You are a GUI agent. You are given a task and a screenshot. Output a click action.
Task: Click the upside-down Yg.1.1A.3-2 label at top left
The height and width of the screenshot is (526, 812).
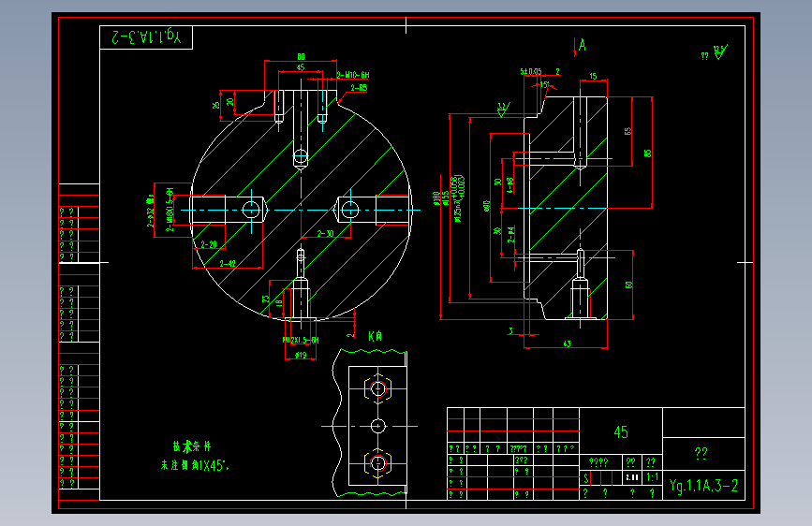pyautogui.click(x=146, y=37)
